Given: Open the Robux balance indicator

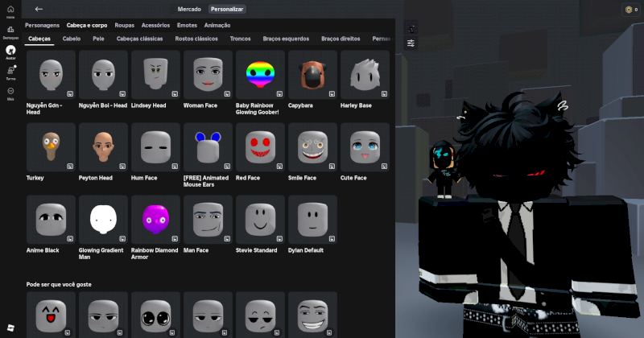Looking at the screenshot, I should coord(631,10).
